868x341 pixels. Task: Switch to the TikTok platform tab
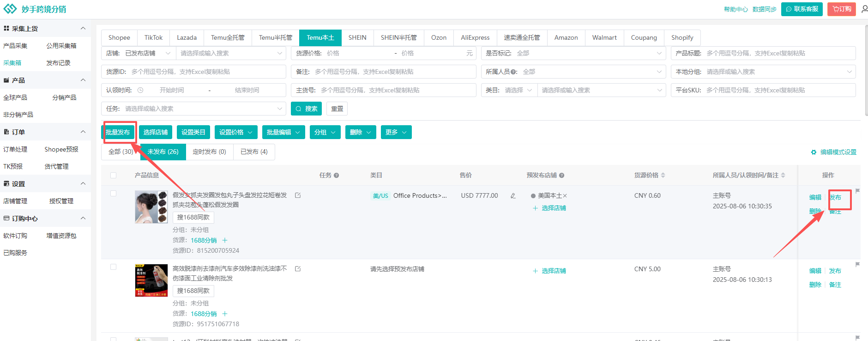(153, 37)
